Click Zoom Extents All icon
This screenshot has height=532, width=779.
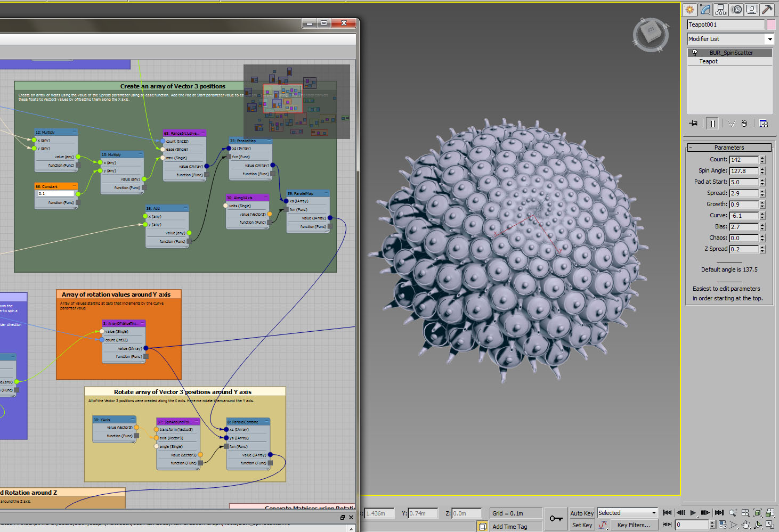pyautogui.click(x=770, y=513)
